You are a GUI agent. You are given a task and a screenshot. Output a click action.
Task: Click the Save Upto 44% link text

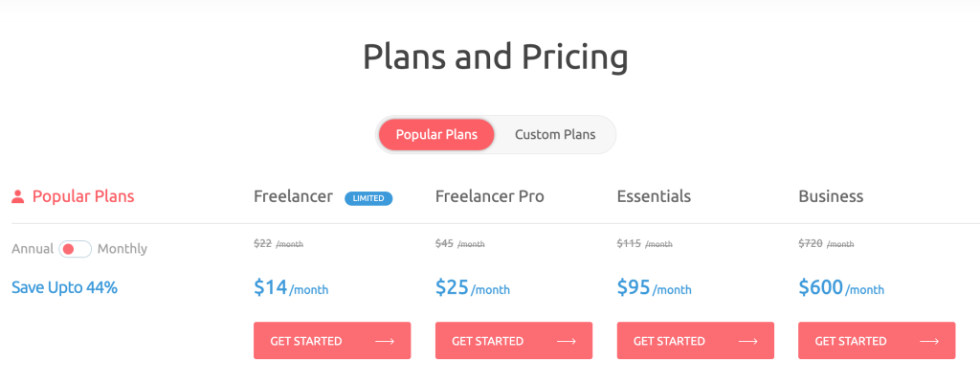point(64,287)
